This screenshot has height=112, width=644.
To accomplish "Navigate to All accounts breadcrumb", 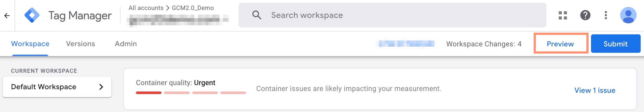I will click(x=146, y=8).
